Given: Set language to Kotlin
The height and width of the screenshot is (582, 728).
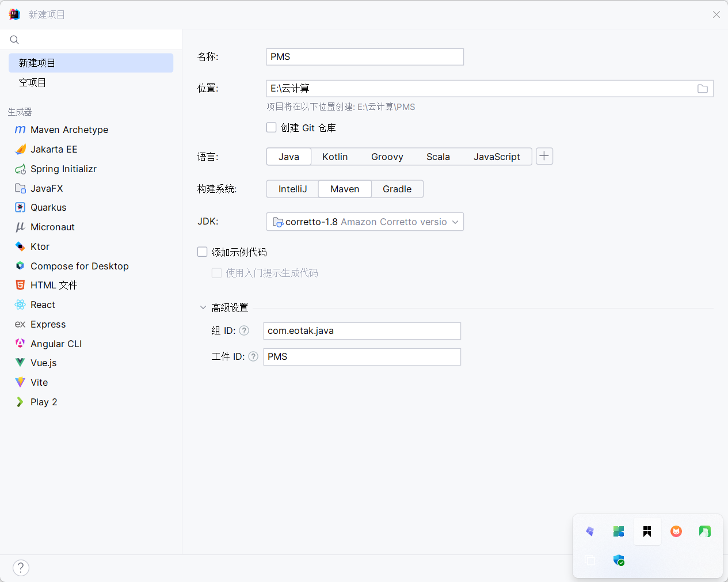Looking at the screenshot, I should click(335, 157).
